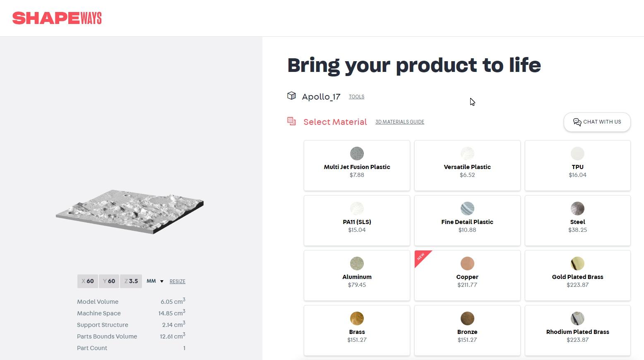Click the Resize link

coord(177,281)
